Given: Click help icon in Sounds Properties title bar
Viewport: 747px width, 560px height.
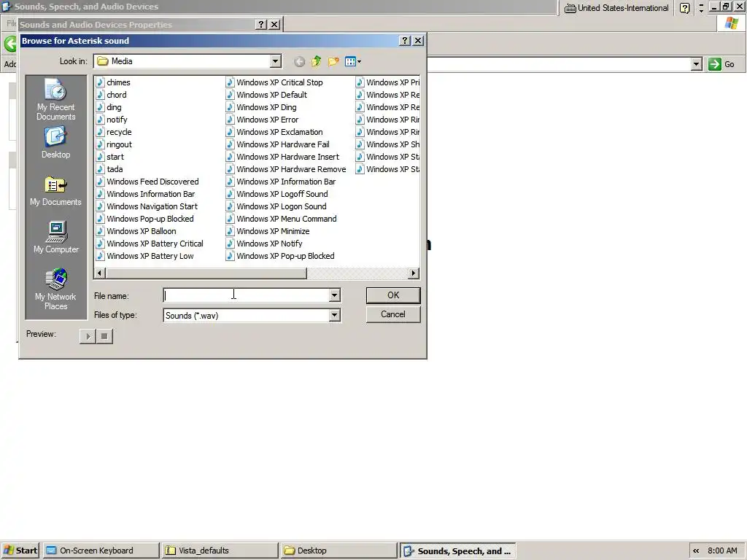Looking at the screenshot, I should (x=260, y=25).
